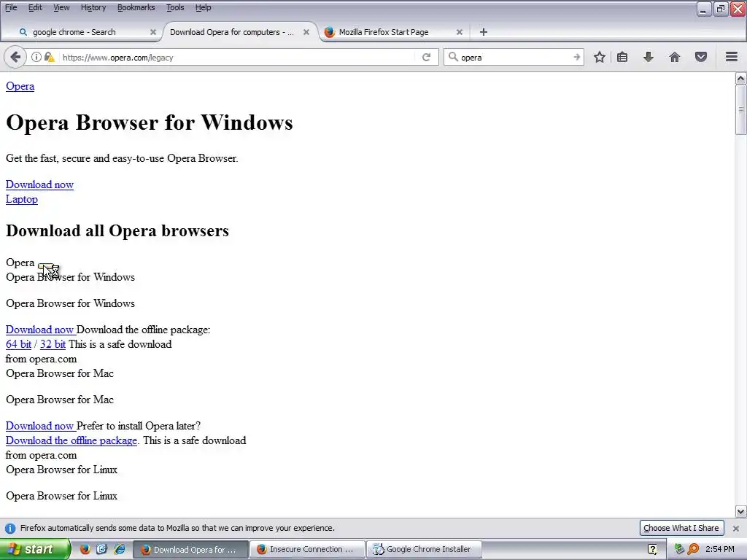The width and height of the screenshot is (747, 560).
Task: Close the Mozilla Firefox Start Page tab
Action: [460, 32]
